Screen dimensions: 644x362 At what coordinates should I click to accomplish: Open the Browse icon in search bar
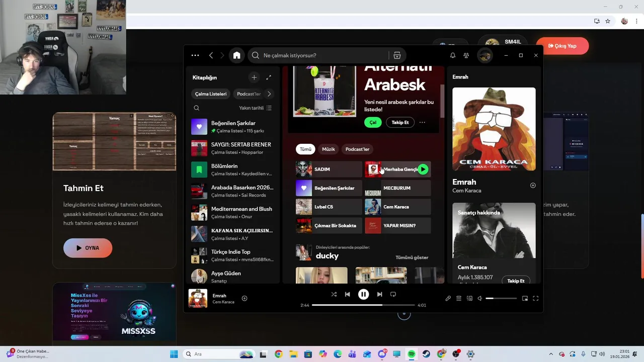point(397,55)
